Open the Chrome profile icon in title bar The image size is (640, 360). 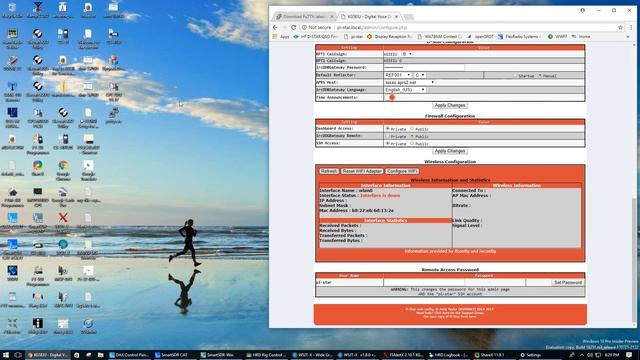582,10
